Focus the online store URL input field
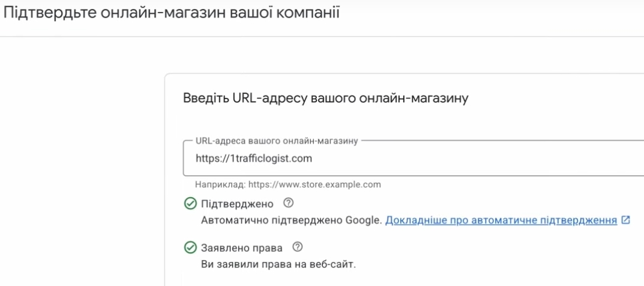The height and width of the screenshot is (286, 644). pyautogui.click(x=414, y=159)
